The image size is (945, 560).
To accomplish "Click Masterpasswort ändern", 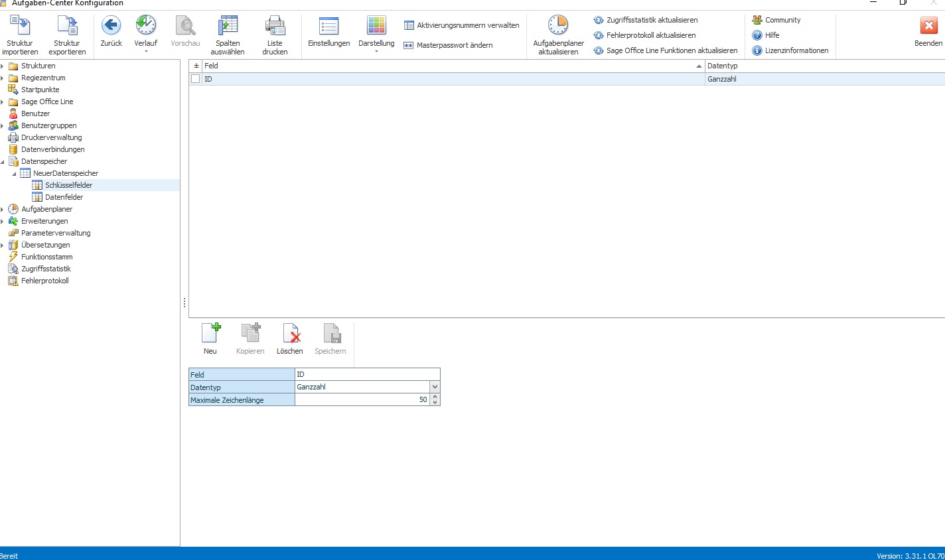I will [x=449, y=45].
